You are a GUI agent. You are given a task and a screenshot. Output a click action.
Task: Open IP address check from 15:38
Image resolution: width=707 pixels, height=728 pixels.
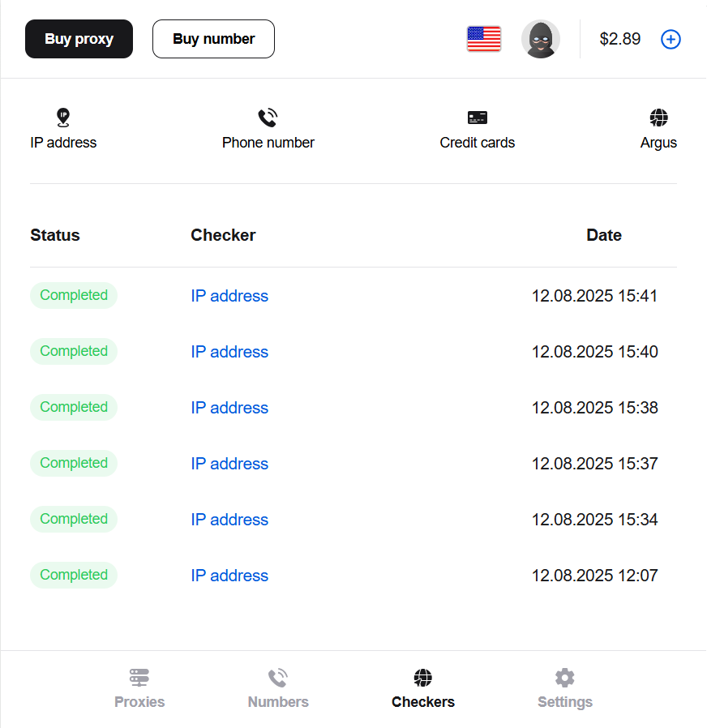(x=229, y=408)
